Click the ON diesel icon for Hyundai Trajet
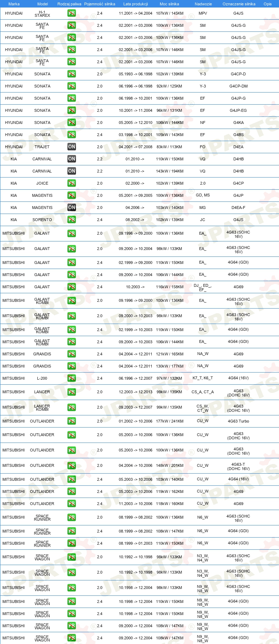Screen dimensions: 279x644 click(x=71, y=147)
